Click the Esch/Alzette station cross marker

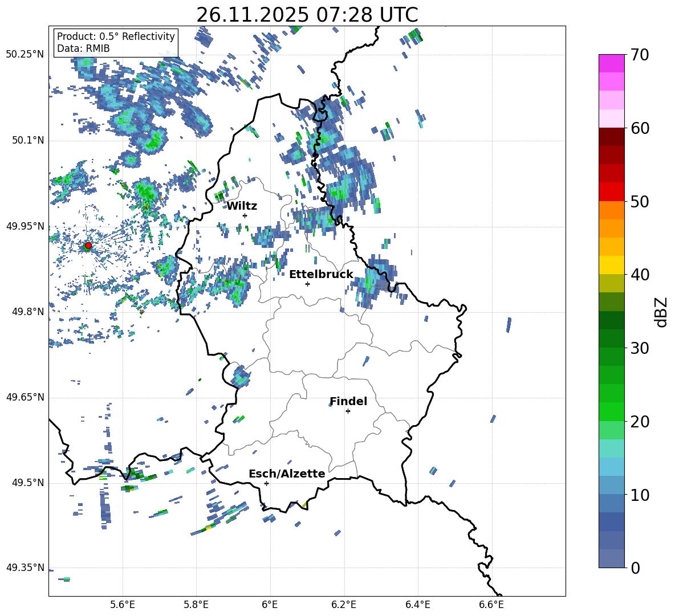[266, 483]
